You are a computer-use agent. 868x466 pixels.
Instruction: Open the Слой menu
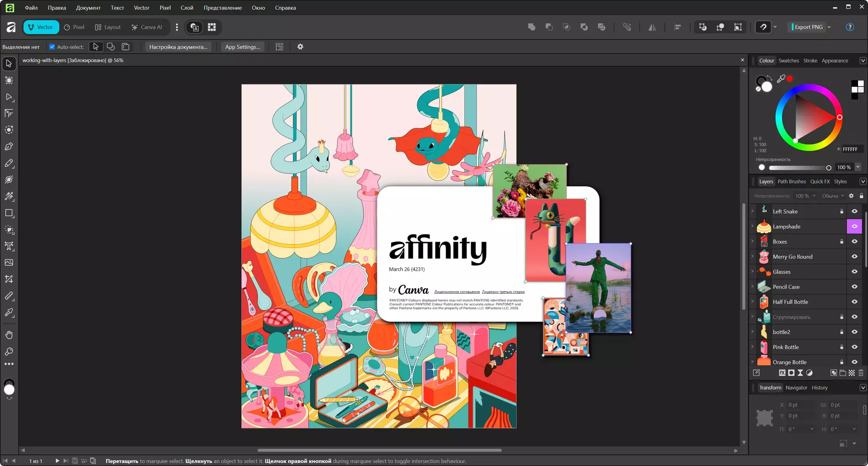pos(187,8)
